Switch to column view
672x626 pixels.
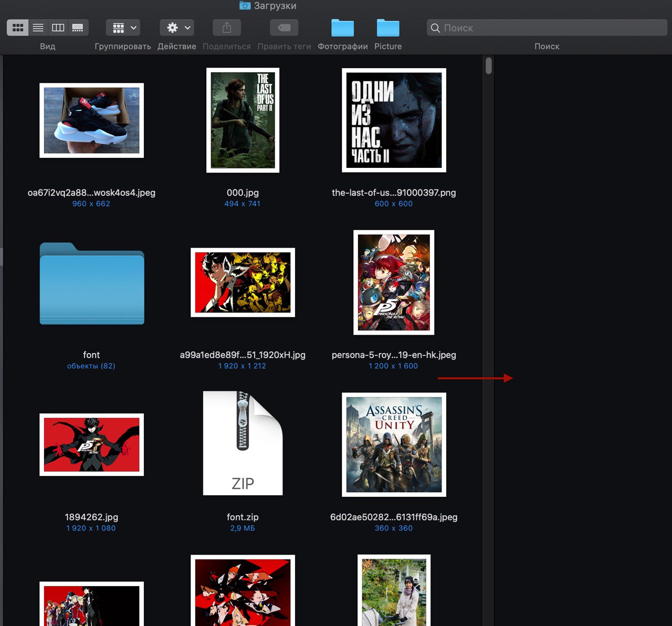pyautogui.click(x=58, y=27)
